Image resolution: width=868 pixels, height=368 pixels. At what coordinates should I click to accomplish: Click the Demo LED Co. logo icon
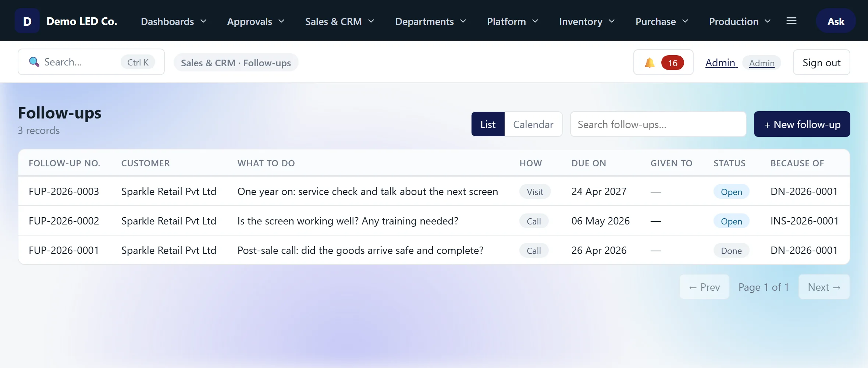pyautogui.click(x=27, y=21)
